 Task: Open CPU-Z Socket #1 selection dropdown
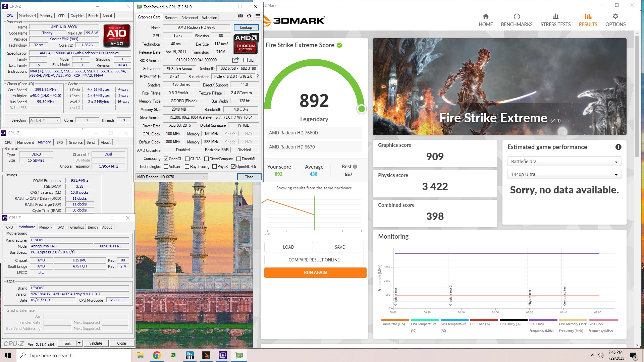[x=44, y=121]
